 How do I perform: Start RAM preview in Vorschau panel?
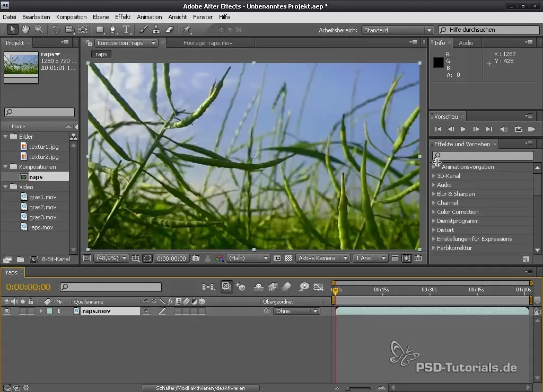(531, 129)
